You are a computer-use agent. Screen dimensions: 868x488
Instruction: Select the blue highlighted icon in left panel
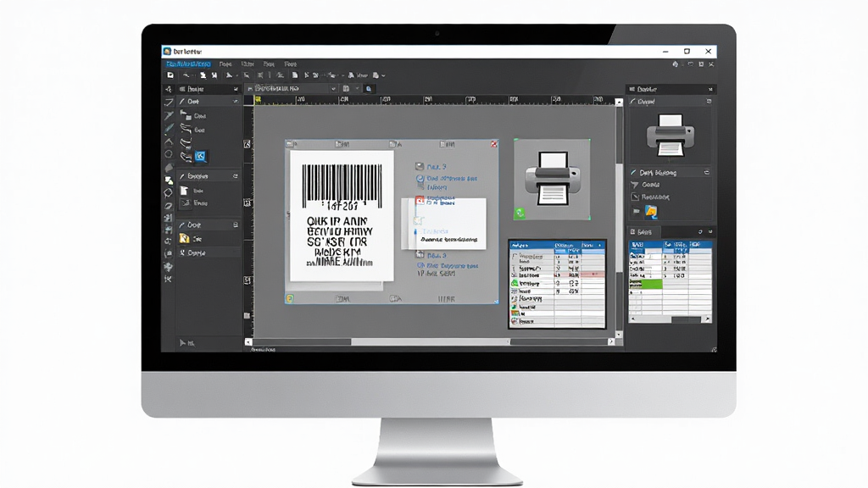click(200, 156)
